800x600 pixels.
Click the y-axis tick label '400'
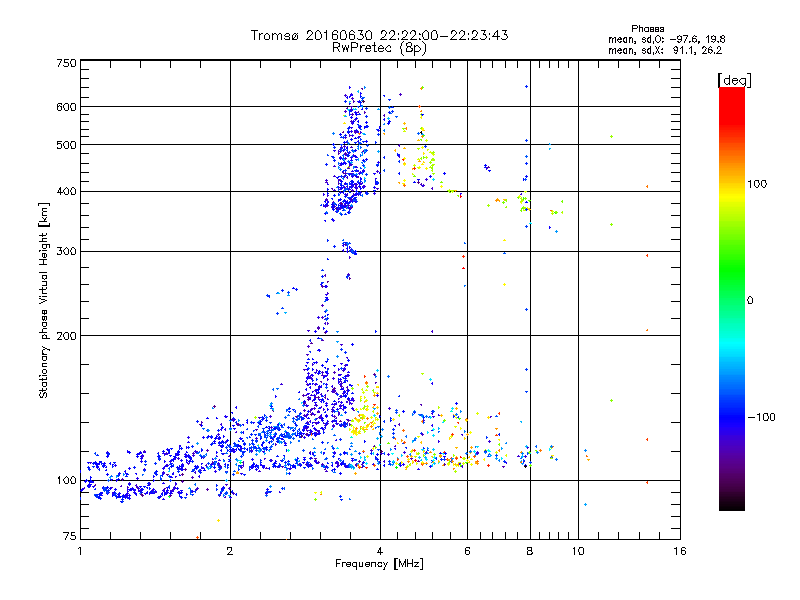tap(66, 192)
